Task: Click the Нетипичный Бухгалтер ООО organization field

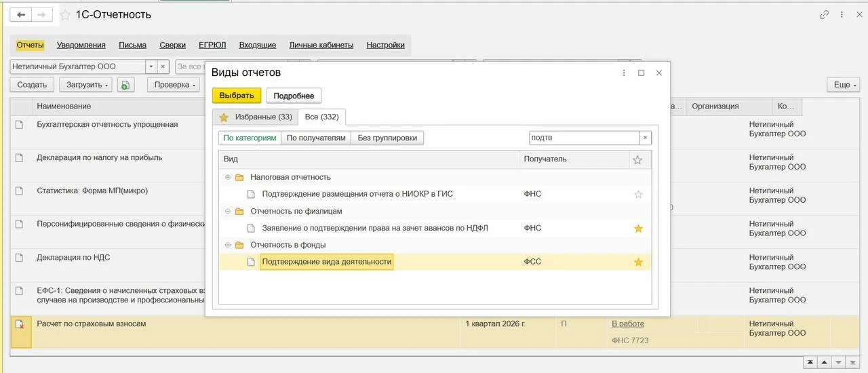Action: tap(77, 66)
